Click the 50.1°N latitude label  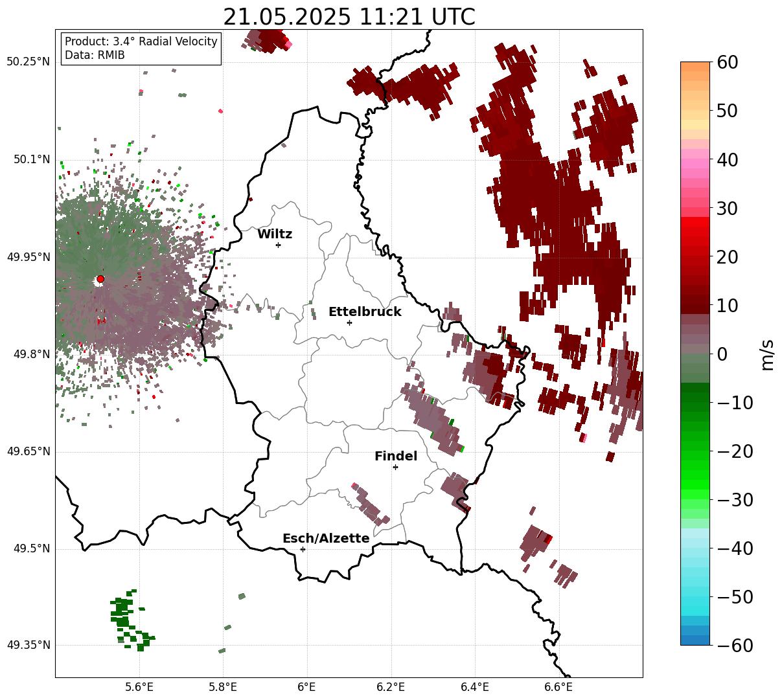coord(31,159)
